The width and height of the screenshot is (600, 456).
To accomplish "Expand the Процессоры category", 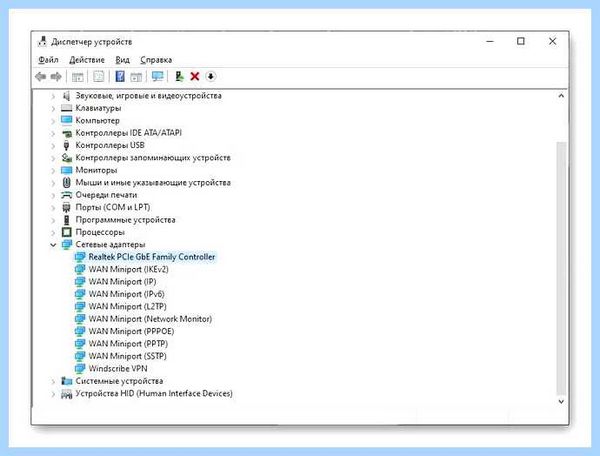I will [53, 233].
